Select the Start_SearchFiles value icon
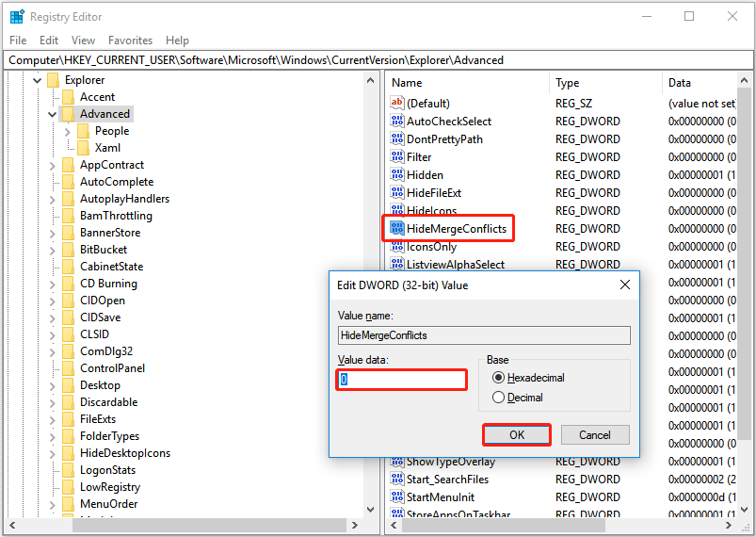Viewport: 756px width, 537px height. (x=396, y=480)
